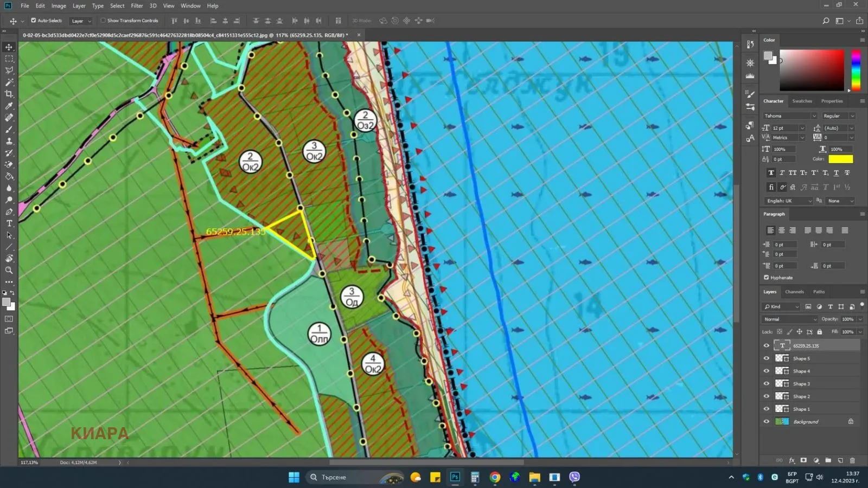Screen dimensions: 868x488
Task: Open the English: UK language dropdown
Action: click(789, 201)
